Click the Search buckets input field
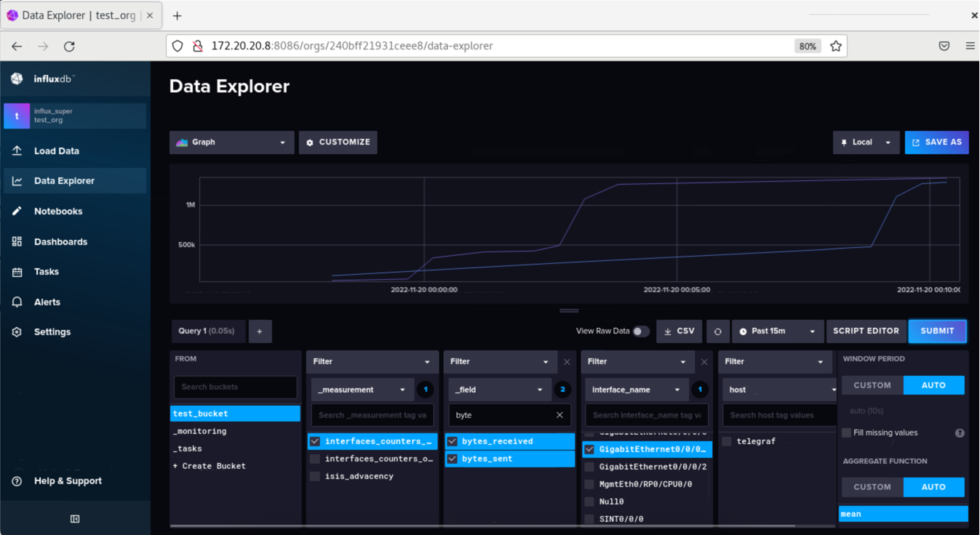This screenshot has height=535, width=980. (x=235, y=387)
